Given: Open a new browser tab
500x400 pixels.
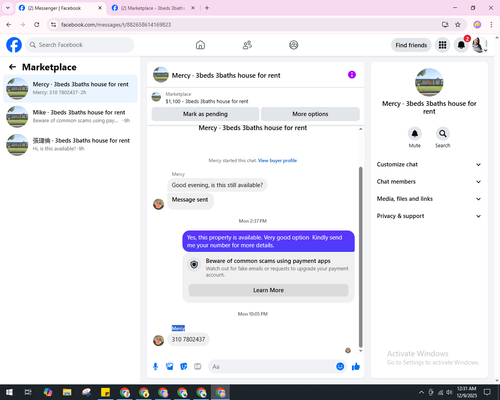Looking at the screenshot, I should pos(207,8).
